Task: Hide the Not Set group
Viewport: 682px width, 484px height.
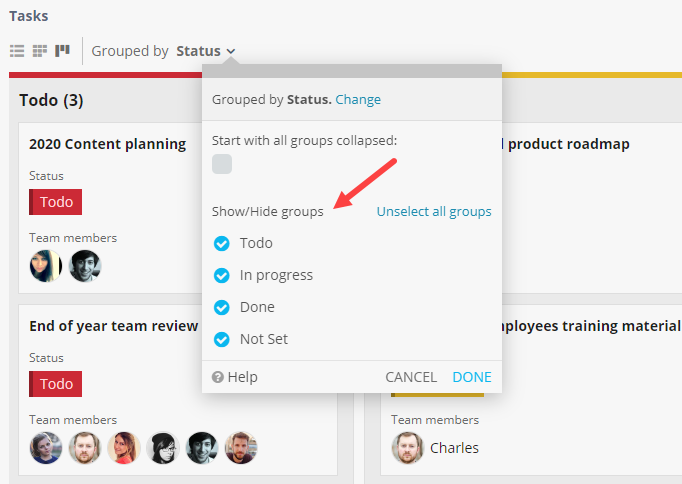Action: (x=222, y=339)
